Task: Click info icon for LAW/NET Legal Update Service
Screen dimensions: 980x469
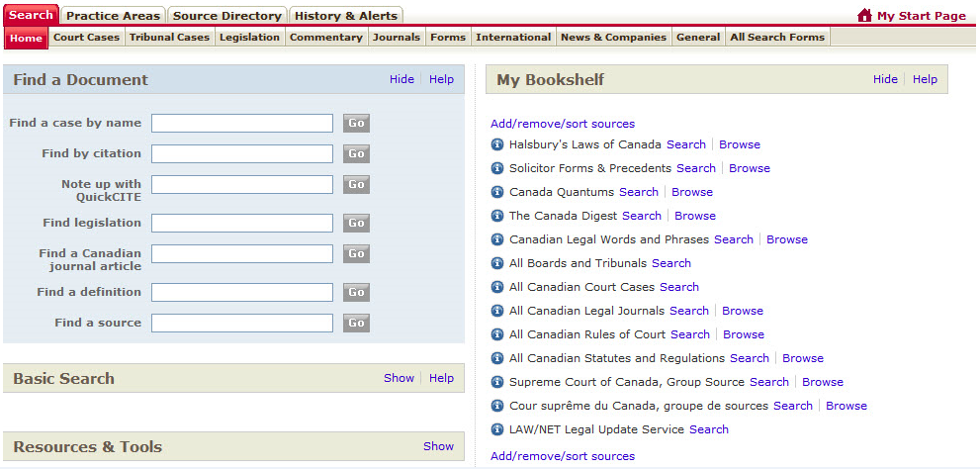Action: [497, 429]
